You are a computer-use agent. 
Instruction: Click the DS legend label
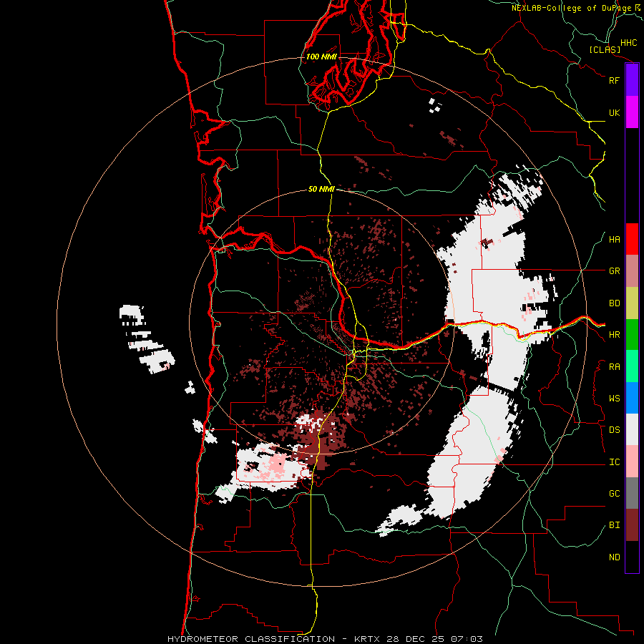(615, 430)
